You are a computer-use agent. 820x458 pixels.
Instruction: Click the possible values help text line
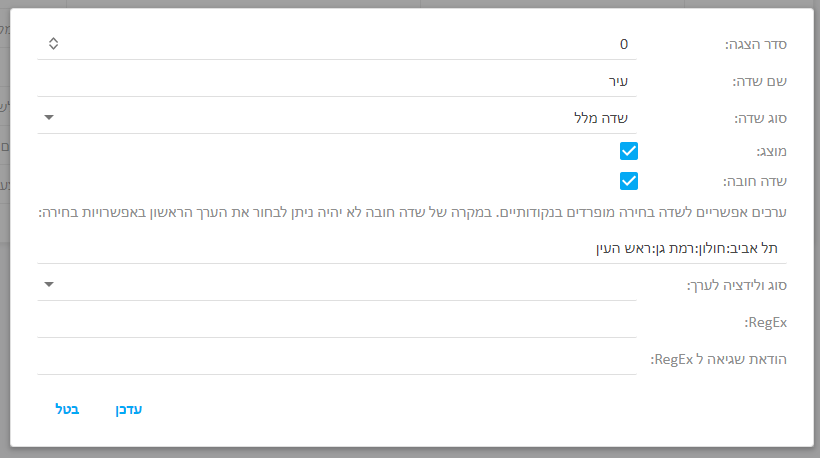(412, 213)
